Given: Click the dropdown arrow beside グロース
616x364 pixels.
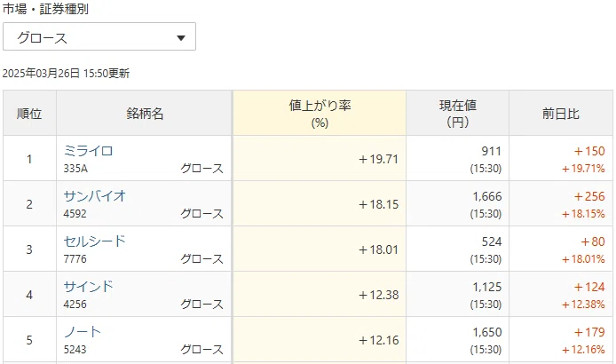Looking at the screenshot, I should pyautogui.click(x=181, y=38).
